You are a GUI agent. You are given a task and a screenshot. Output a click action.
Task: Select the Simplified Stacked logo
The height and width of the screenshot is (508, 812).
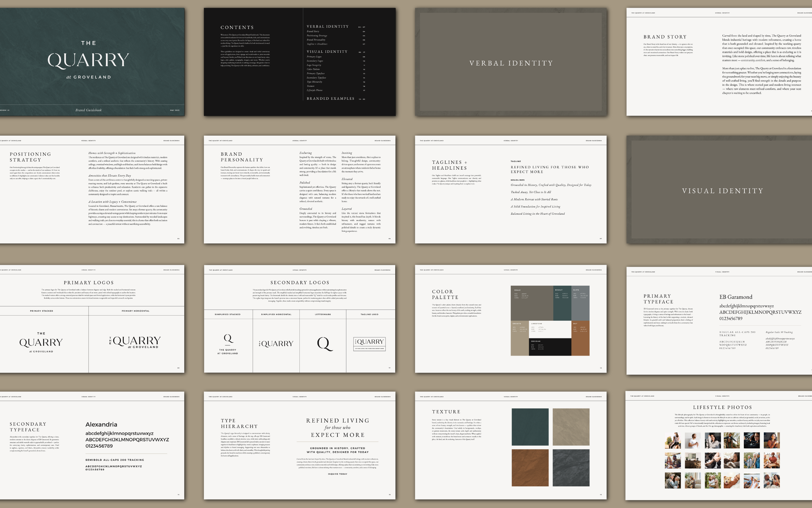[228, 344]
